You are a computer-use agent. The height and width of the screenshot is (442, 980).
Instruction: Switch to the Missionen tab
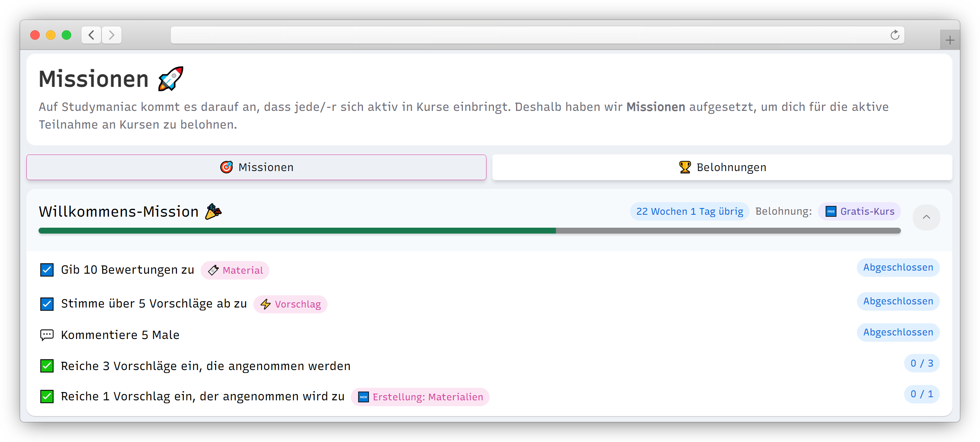256,167
